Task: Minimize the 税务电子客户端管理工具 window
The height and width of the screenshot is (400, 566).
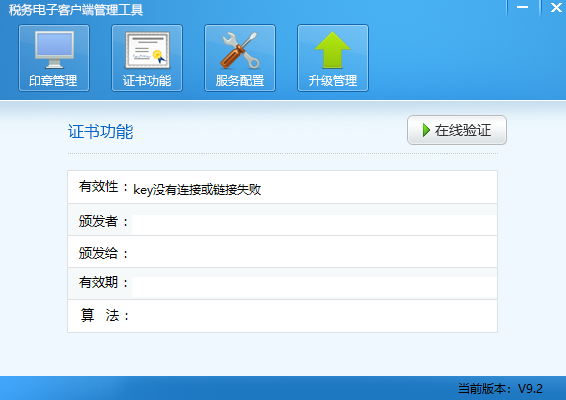Action: tap(522, 8)
